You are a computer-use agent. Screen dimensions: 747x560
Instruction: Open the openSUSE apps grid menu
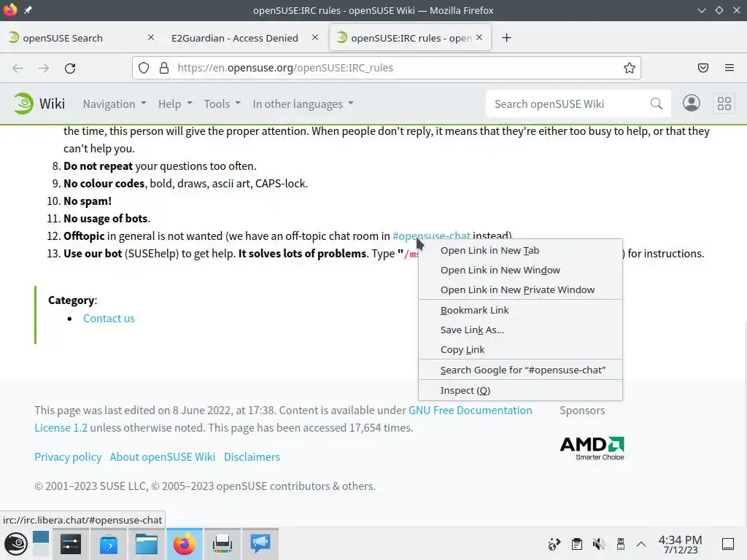(724, 104)
